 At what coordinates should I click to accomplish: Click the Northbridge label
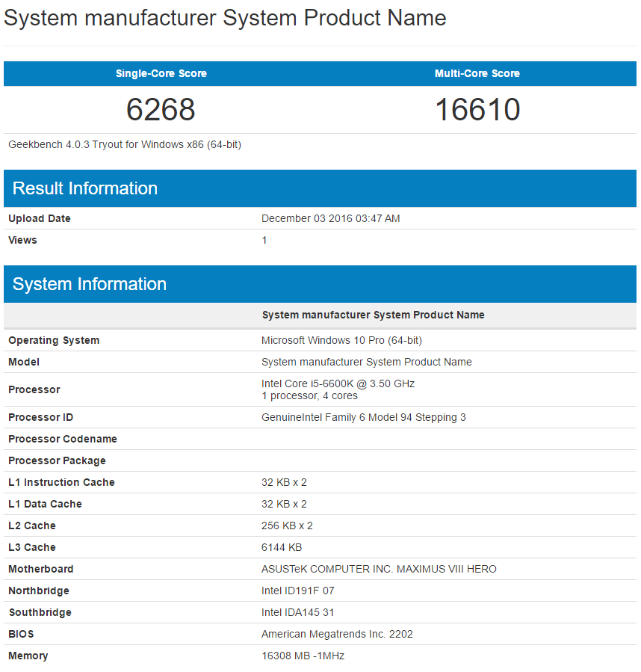pyautogui.click(x=39, y=591)
